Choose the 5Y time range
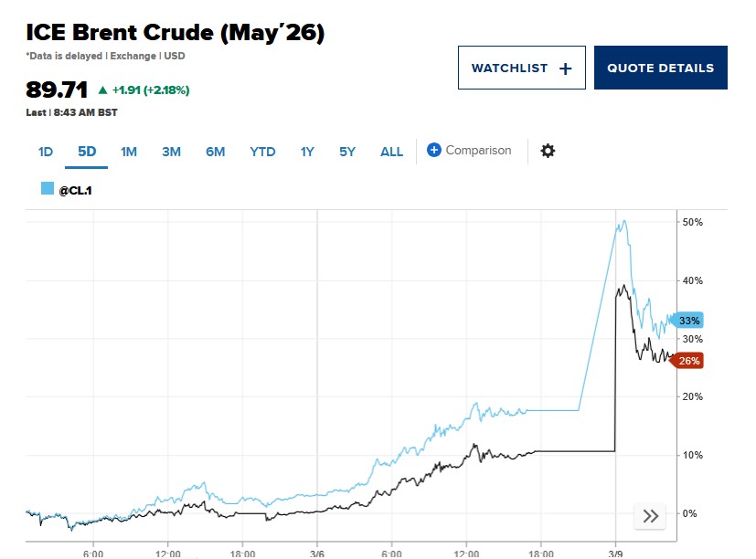Image resolution: width=756 pixels, height=559 pixels. pos(347,152)
